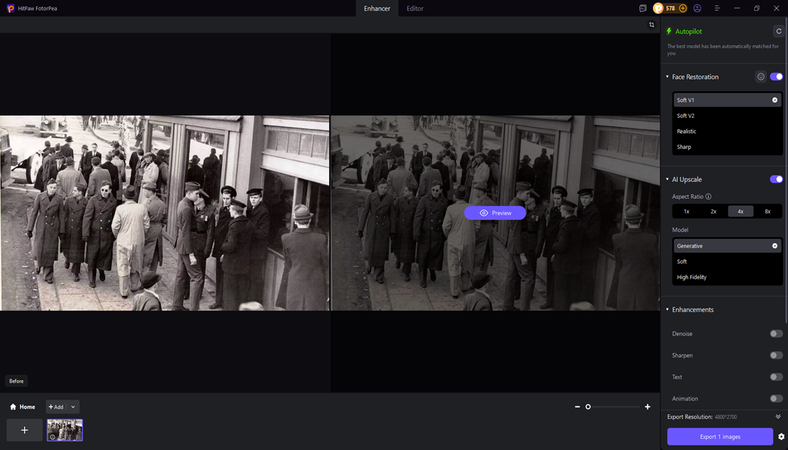
Task: Set upscale ratio to 2x
Action: pyautogui.click(x=714, y=211)
